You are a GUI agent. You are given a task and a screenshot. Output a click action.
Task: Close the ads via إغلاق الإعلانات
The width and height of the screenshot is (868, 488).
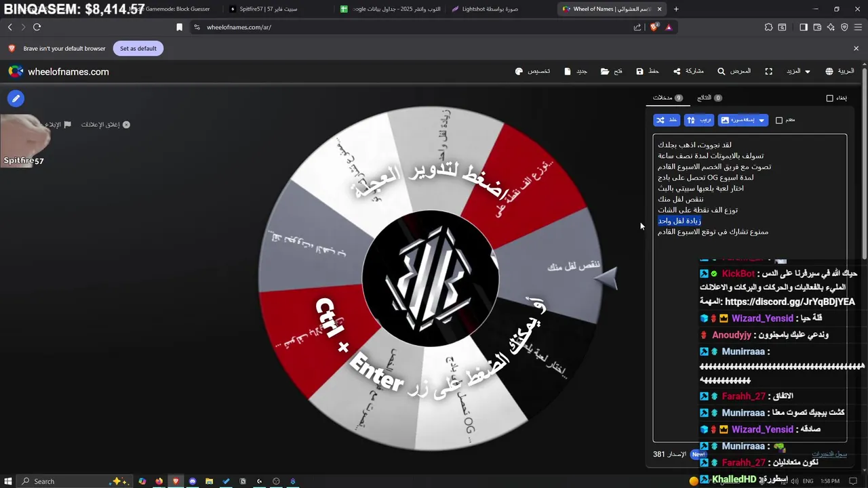[x=105, y=125]
